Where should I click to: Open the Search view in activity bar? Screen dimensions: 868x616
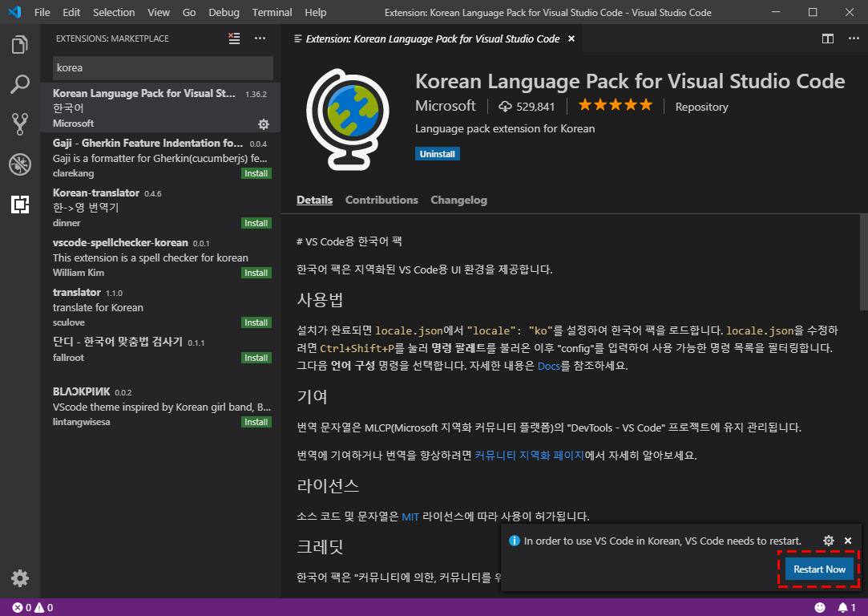[20, 85]
